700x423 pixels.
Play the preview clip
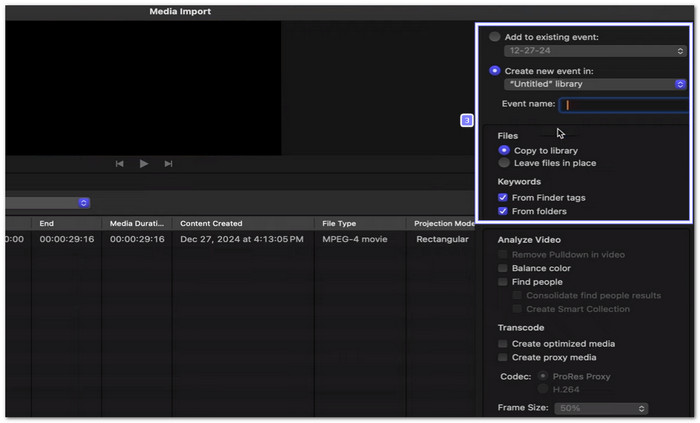tap(144, 164)
